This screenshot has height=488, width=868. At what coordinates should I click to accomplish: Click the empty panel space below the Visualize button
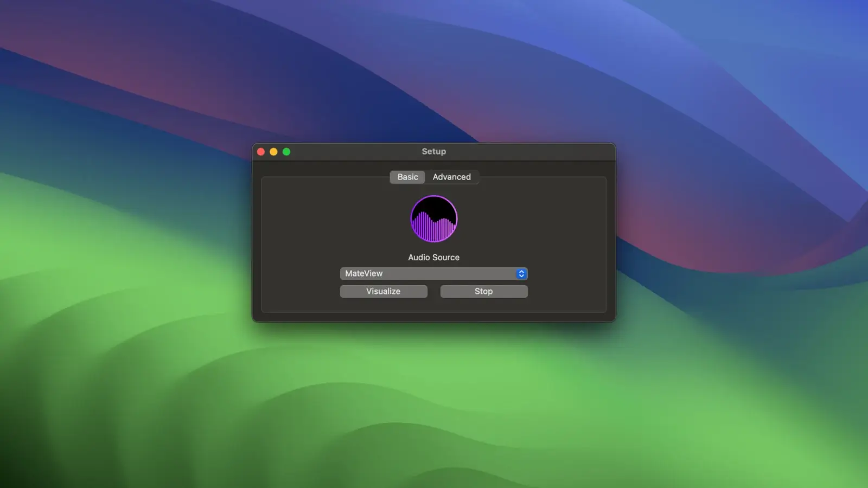pos(383,305)
